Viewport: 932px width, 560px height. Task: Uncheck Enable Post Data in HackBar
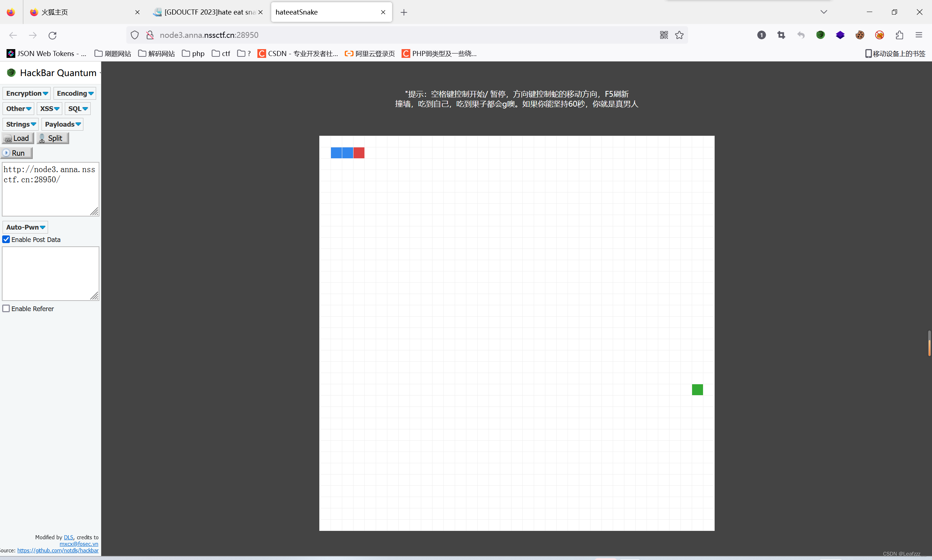(x=6, y=239)
